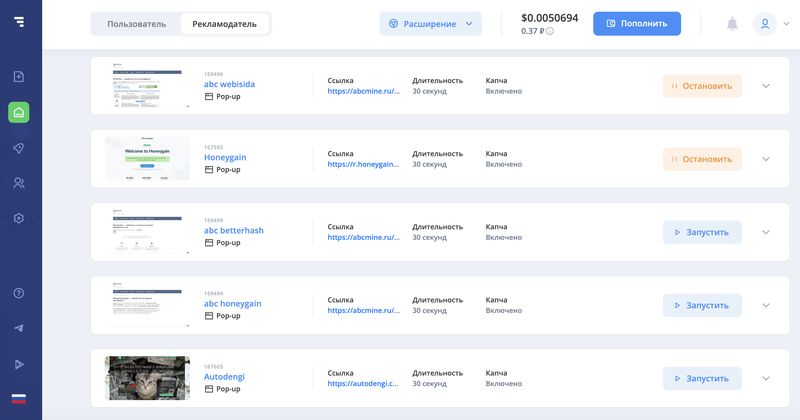The image size is (800, 420).
Task: Open the new document icon in sidebar
Action: 19,76
